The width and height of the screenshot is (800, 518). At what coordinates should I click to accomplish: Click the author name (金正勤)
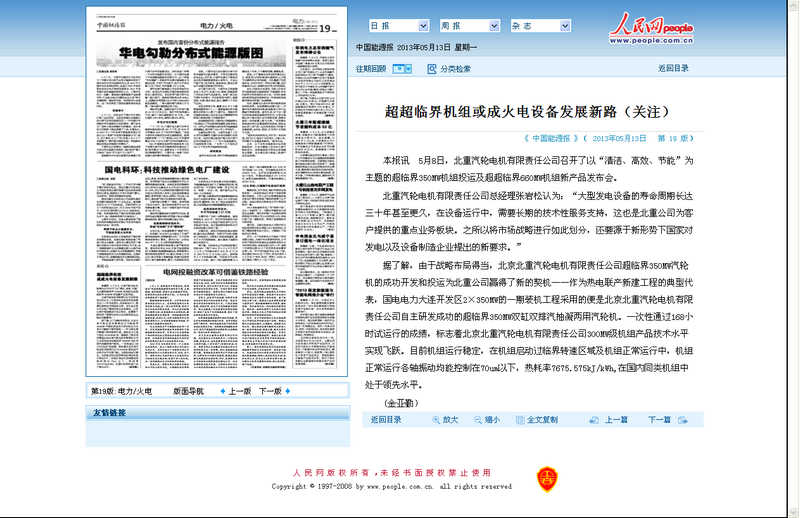click(401, 403)
